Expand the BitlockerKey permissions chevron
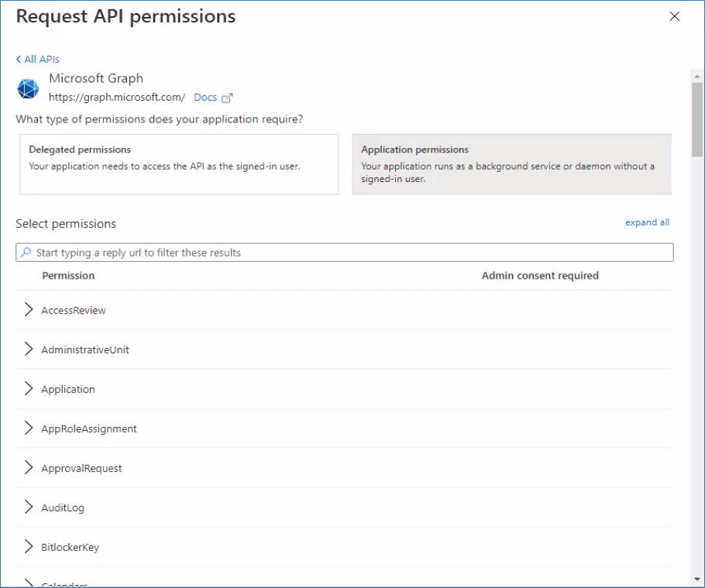Image resolution: width=705 pixels, height=588 pixels. pyautogui.click(x=29, y=547)
